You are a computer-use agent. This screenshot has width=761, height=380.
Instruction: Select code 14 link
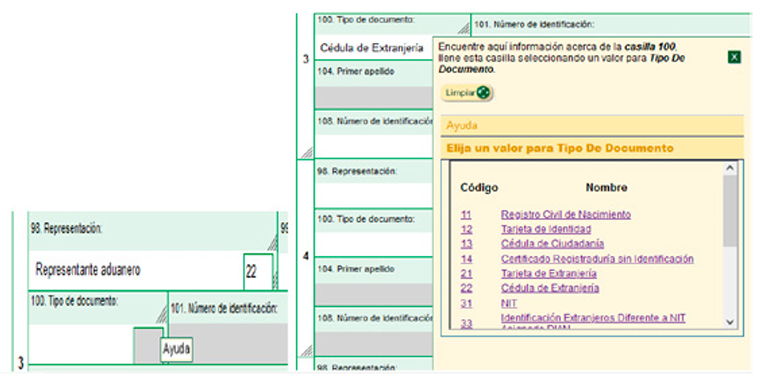pos(466,259)
